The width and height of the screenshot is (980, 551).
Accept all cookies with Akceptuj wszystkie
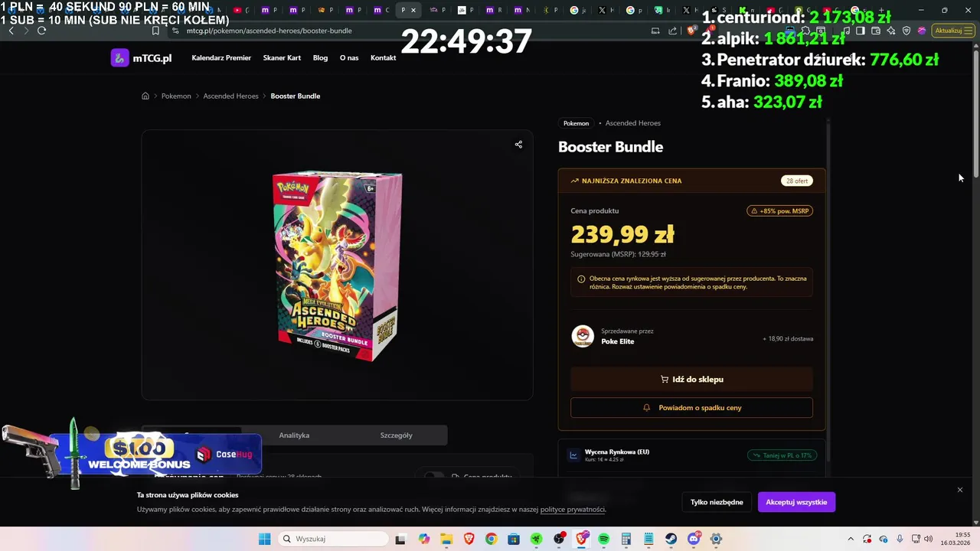796,502
